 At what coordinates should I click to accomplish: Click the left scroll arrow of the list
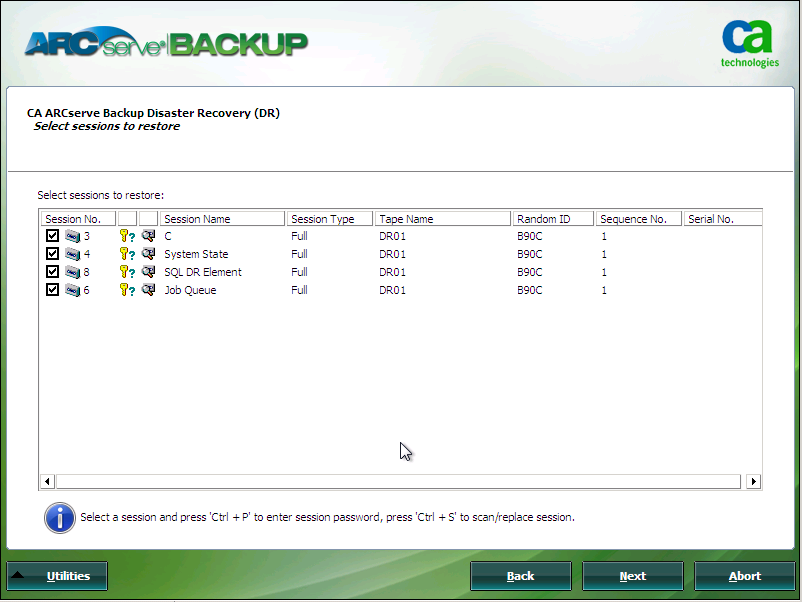48,481
